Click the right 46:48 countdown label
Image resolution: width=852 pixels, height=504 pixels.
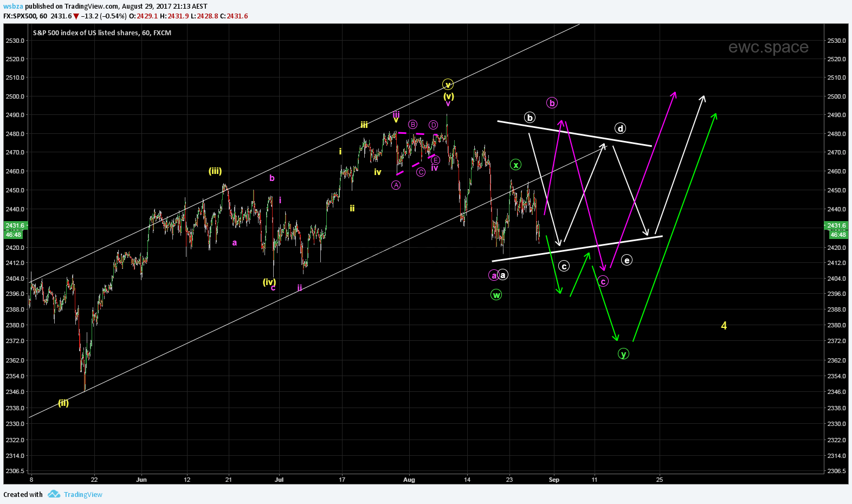pos(837,235)
